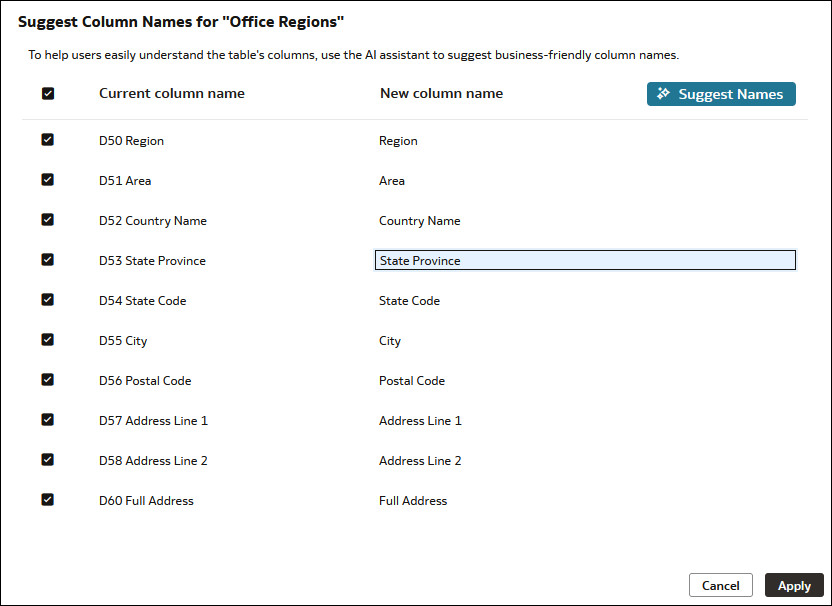Uncheck the D52 Country Name checkbox
Viewport: 832px width, 606px height.
click(x=47, y=220)
